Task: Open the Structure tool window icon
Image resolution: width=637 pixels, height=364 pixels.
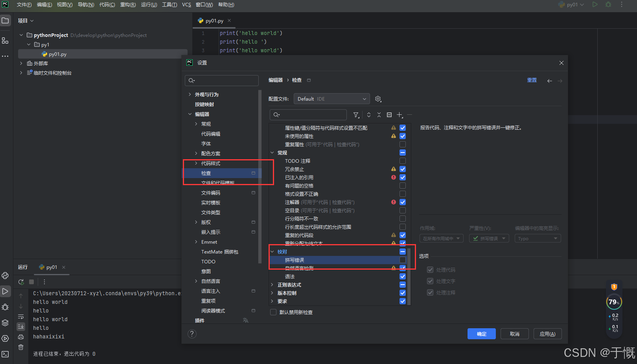Action: tap(5, 40)
